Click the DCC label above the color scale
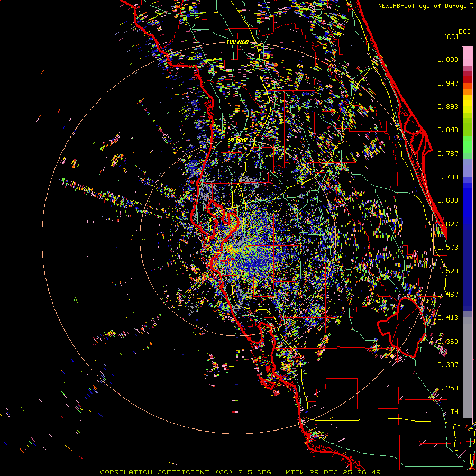The image size is (476, 476). [x=465, y=32]
